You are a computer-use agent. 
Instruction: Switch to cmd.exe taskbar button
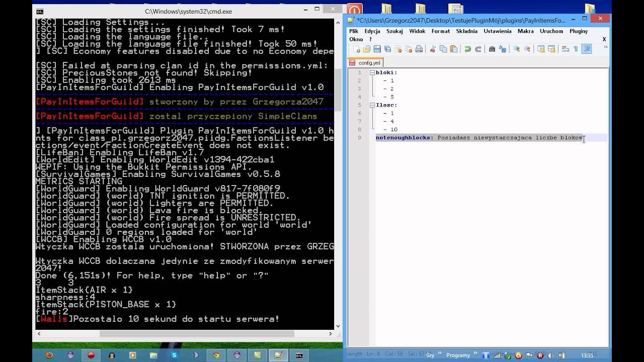click(299, 355)
